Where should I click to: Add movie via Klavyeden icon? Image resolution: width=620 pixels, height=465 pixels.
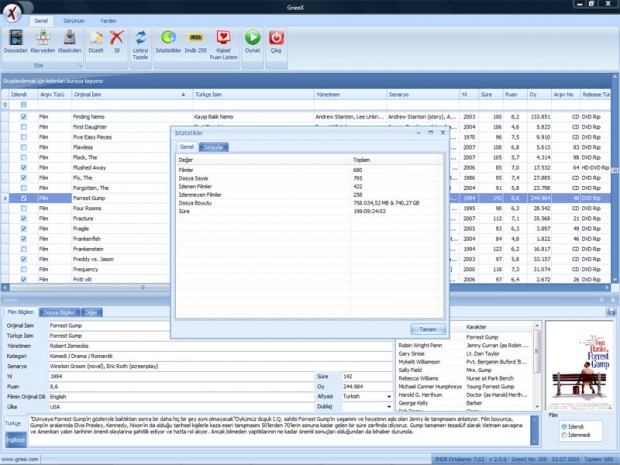click(x=43, y=42)
